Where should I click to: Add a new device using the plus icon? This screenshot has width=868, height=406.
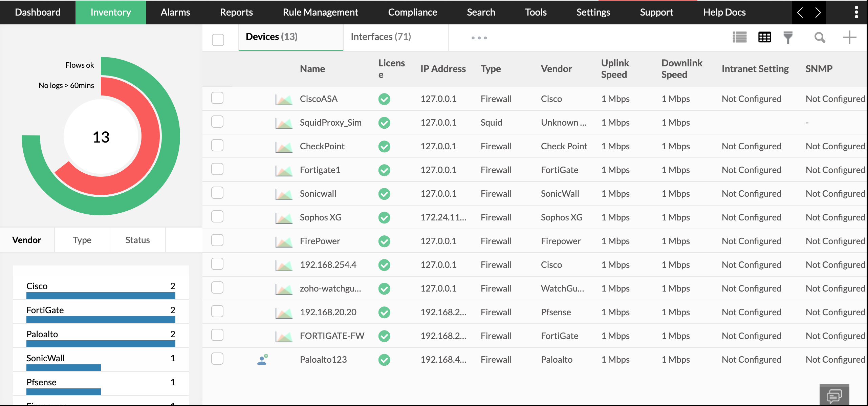[849, 37]
